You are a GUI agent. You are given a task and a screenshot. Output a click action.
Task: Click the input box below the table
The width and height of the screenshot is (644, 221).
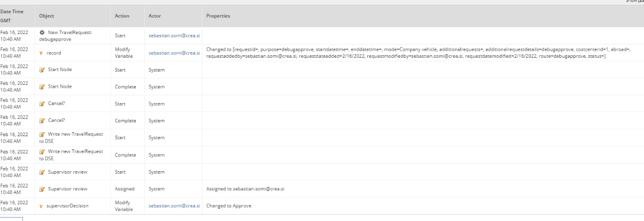pos(11,219)
